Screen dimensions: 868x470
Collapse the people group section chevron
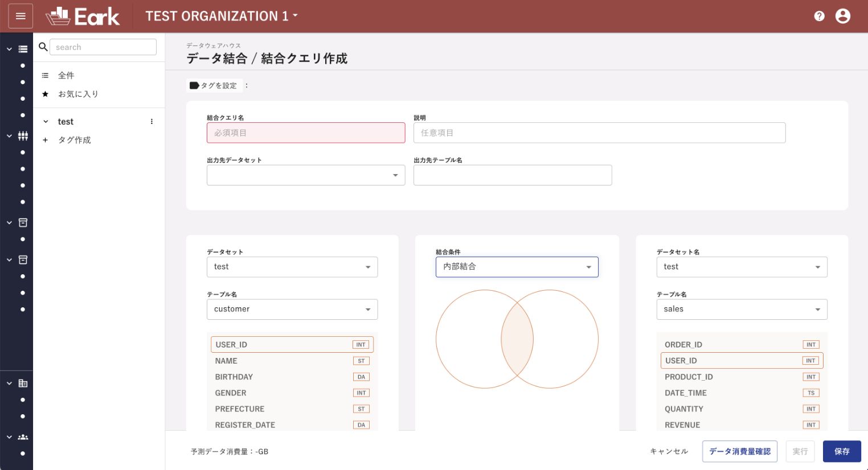[x=9, y=437]
